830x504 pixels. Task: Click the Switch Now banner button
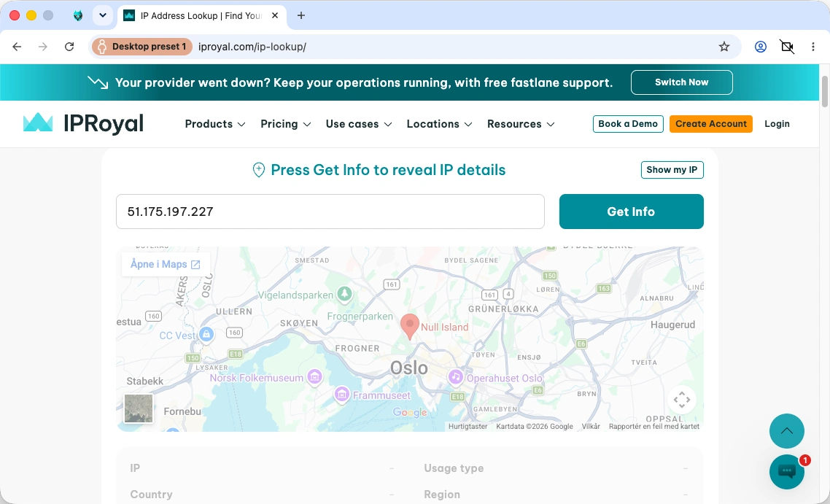click(681, 82)
